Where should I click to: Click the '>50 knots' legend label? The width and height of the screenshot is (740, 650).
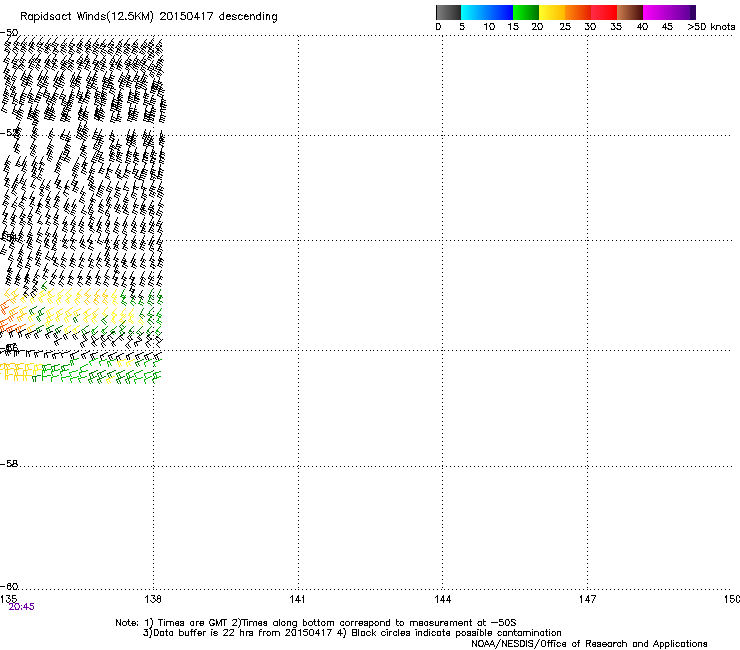[x=711, y=27]
